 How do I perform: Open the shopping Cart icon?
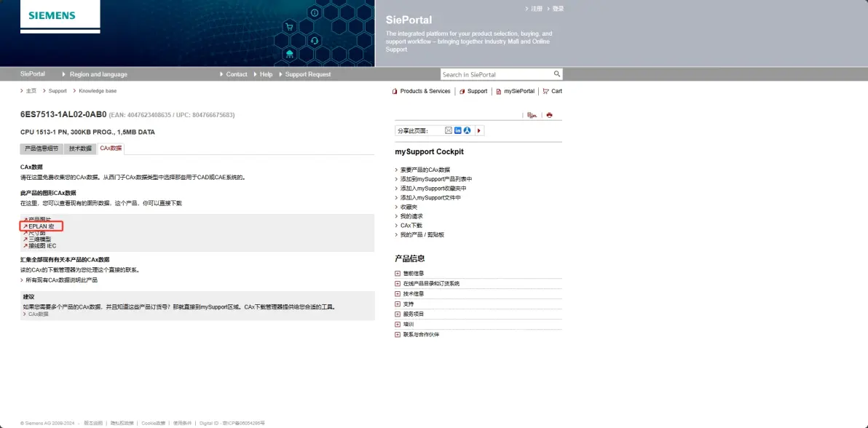tap(551, 91)
